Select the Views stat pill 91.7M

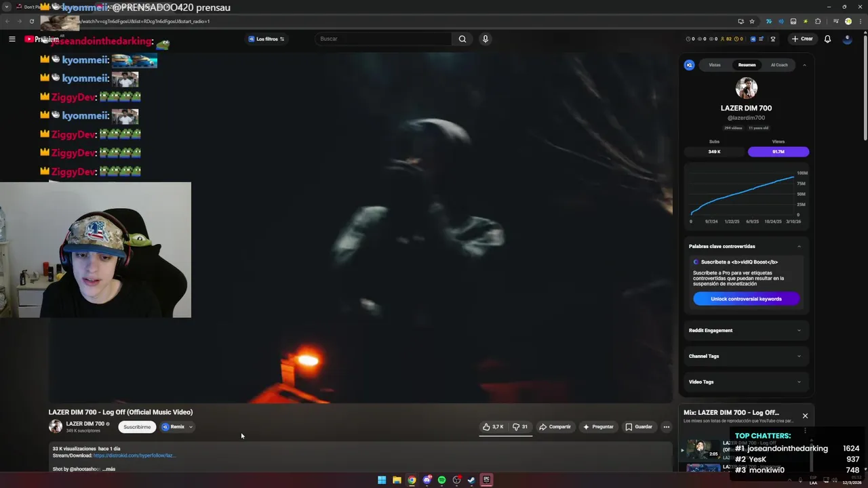pyautogui.click(x=778, y=152)
